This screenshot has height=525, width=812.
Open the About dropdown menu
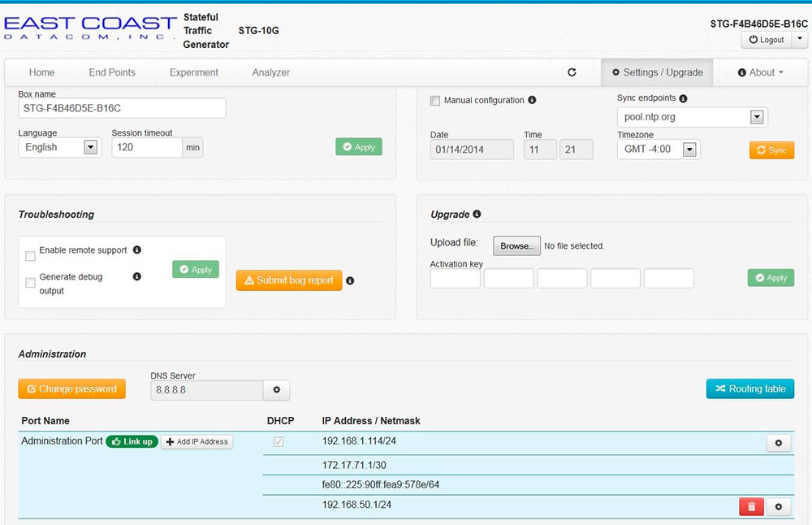pos(761,72)
